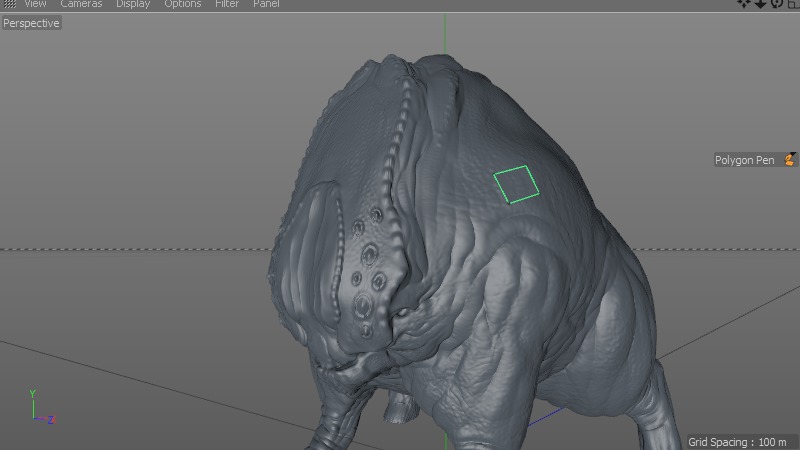
Task: Open the Panel menu
Action: pyautogui.click(x=266, y=4)
